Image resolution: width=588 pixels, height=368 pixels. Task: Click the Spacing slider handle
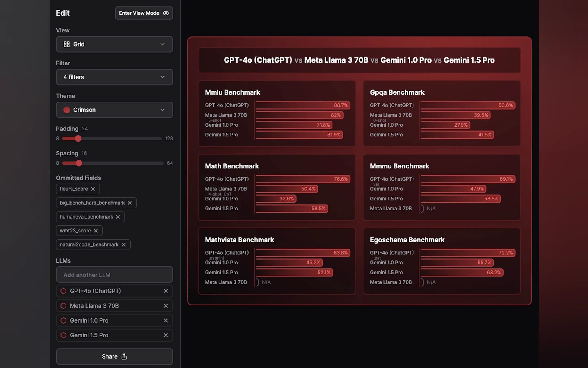(79, 163)
